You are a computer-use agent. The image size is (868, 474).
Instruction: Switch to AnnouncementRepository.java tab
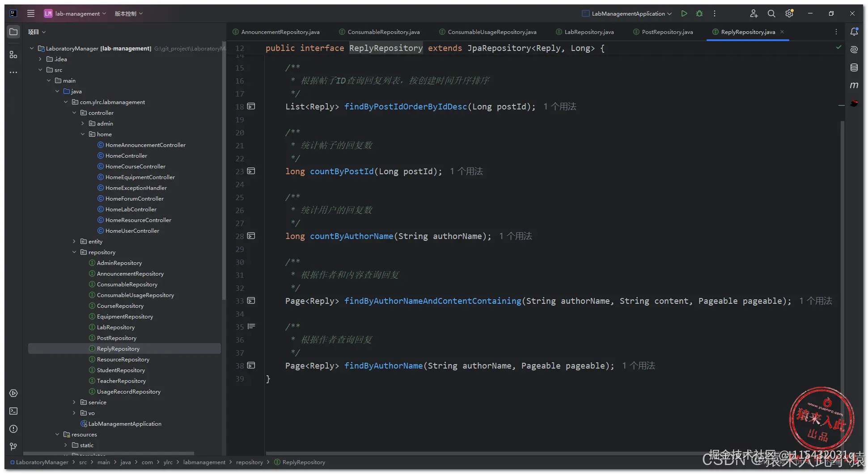[276, 32]
